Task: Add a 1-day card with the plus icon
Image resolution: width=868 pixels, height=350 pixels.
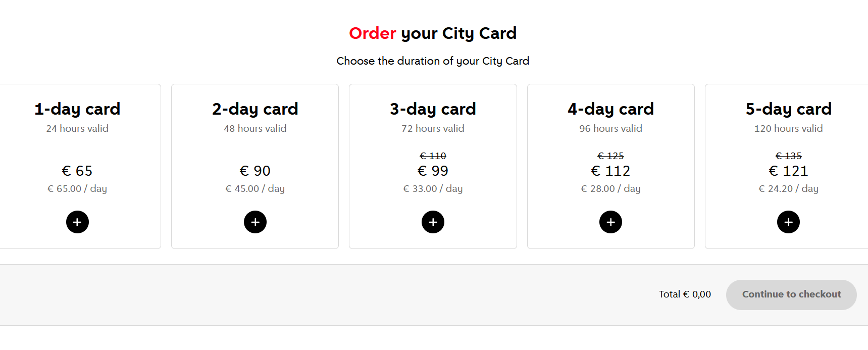Action: pyautogui.click(x=77, y=222)
